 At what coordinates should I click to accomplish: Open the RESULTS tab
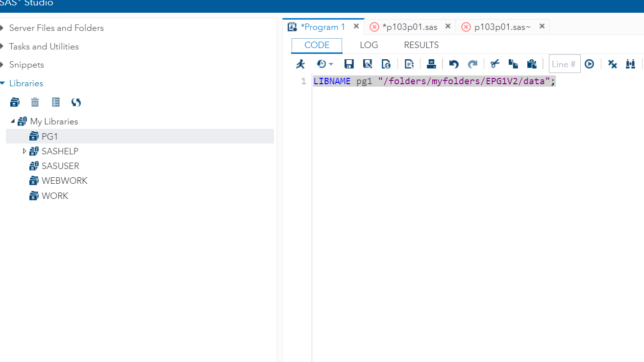[421, 45]
